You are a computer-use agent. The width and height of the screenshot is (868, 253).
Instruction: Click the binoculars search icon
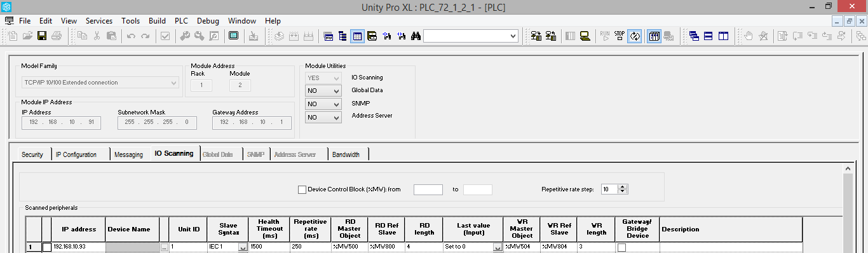[416, 36]
